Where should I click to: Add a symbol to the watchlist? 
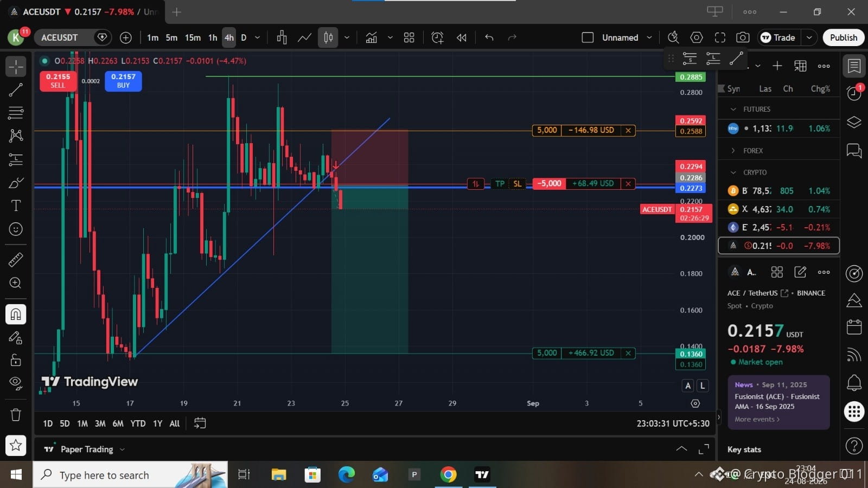777,66
